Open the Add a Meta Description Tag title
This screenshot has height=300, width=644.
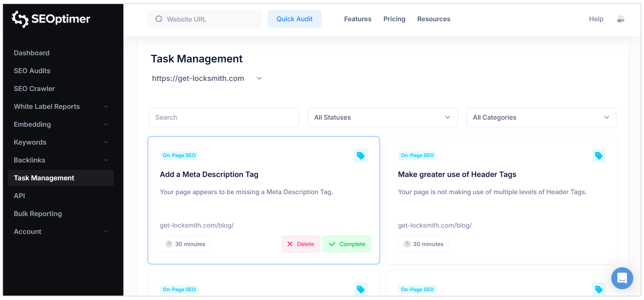coord(209,175)
